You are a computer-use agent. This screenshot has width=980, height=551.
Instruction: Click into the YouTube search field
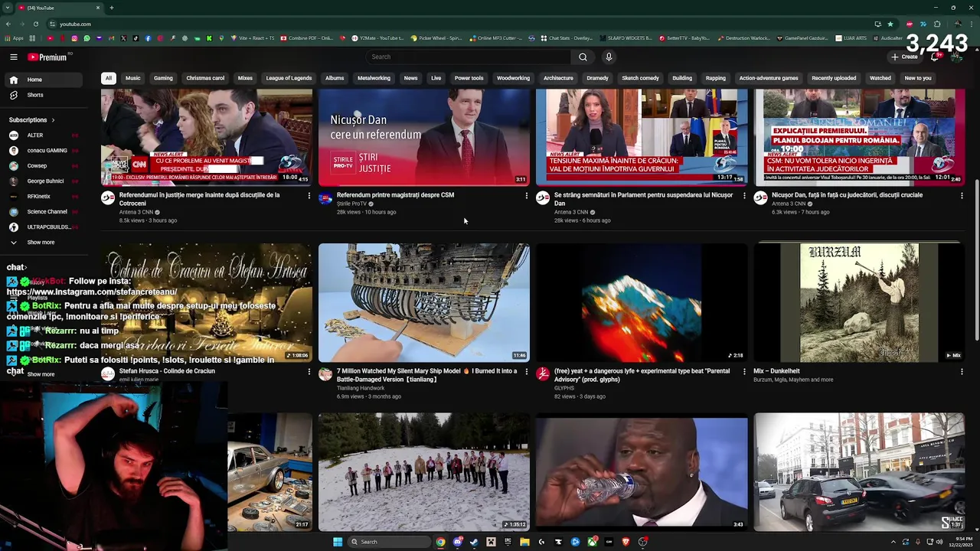[468, 57]
